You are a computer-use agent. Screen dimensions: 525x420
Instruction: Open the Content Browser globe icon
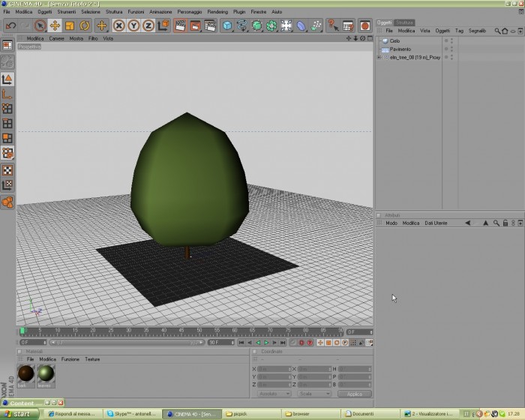point(365,25)
